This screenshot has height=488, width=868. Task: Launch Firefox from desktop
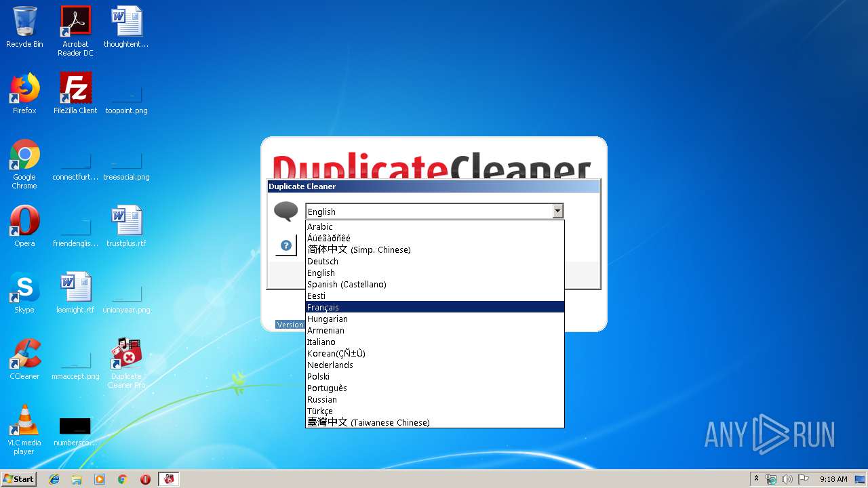(24, 94)
